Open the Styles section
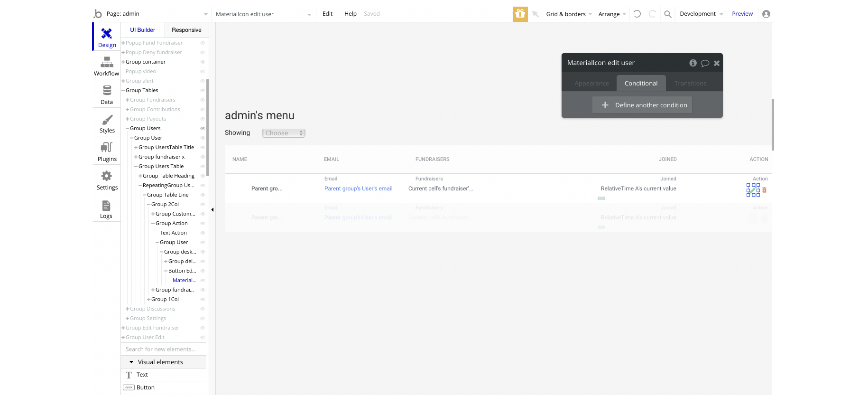The image size is (868, 397). pos(107,123)
